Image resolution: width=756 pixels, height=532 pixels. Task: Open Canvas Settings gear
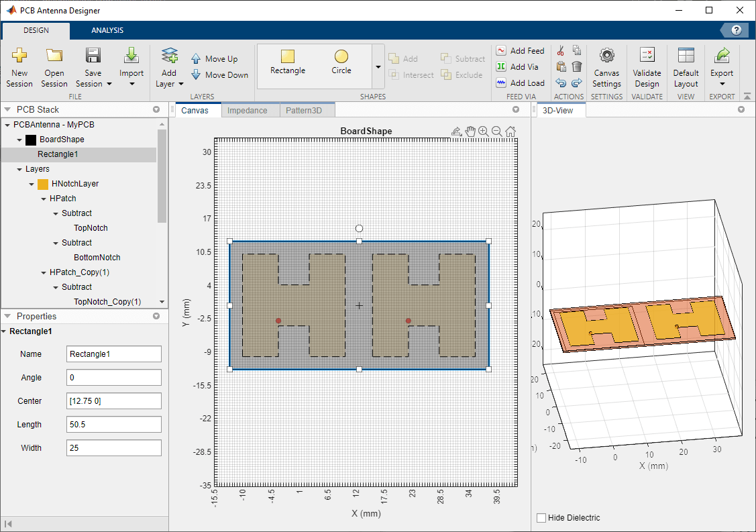pos(606,56)
